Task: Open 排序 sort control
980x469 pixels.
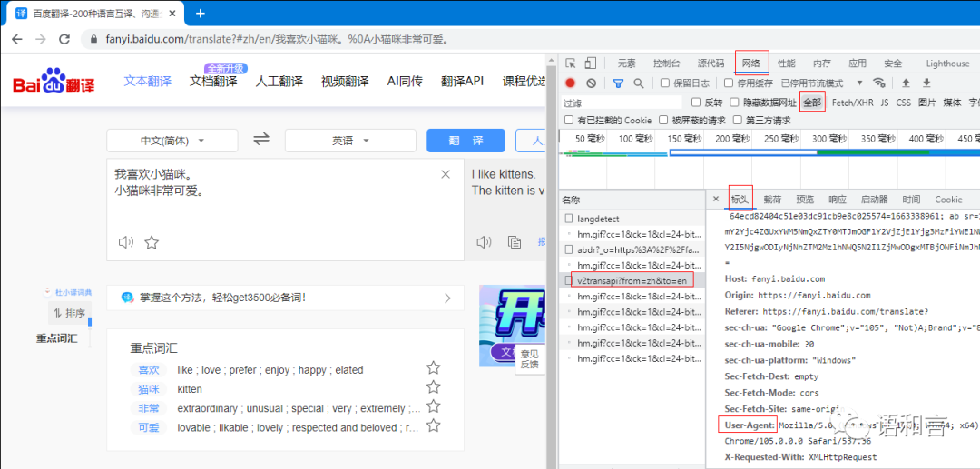Action: tap(70, 313)
